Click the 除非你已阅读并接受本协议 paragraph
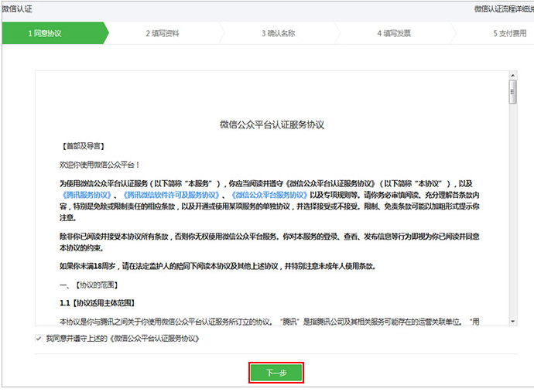 pos(269,242)
